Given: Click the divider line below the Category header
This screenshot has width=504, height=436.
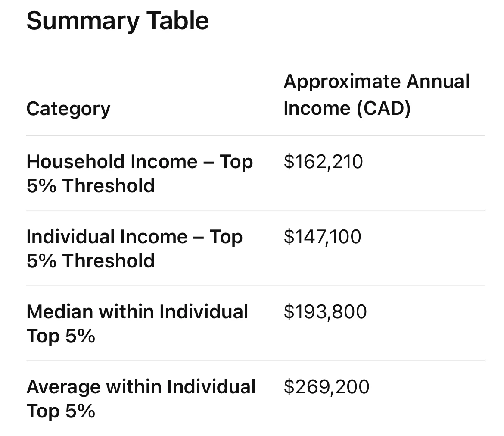Looking at the screenshot, I should (255, 135).
